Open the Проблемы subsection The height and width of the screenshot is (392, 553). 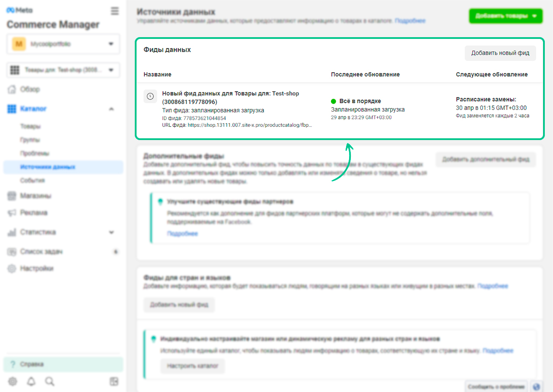(x=35, y=153)
